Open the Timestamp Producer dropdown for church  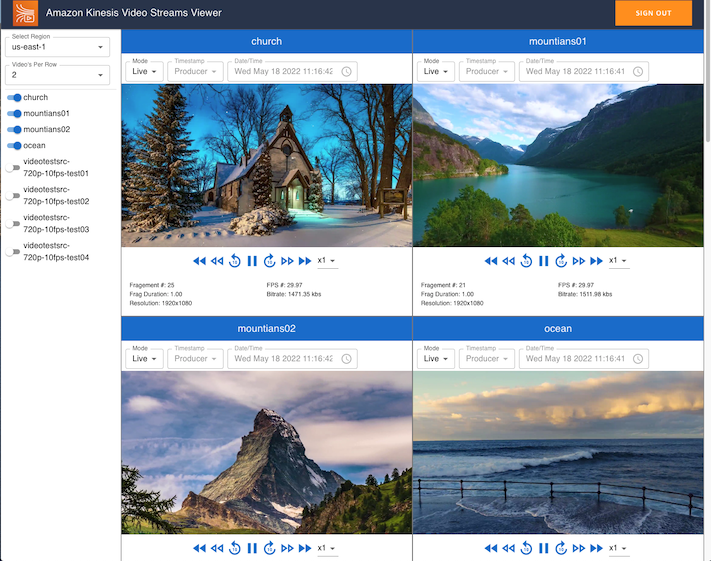(195, 71)
